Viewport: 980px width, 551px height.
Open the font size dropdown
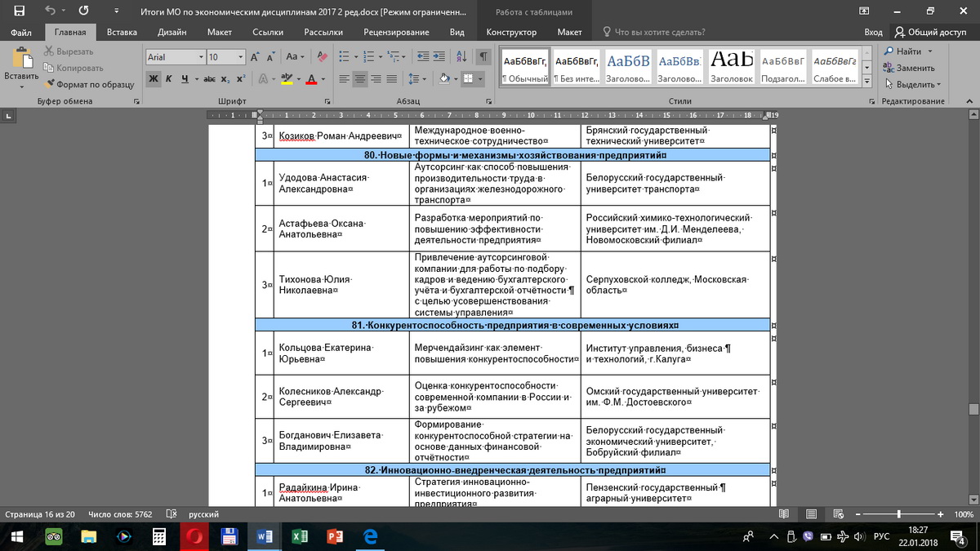tap(240, 57)
